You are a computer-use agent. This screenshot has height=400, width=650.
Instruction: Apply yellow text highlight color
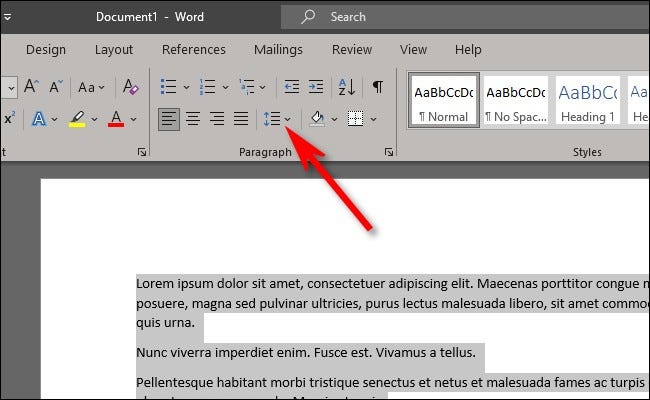[77, 119]
